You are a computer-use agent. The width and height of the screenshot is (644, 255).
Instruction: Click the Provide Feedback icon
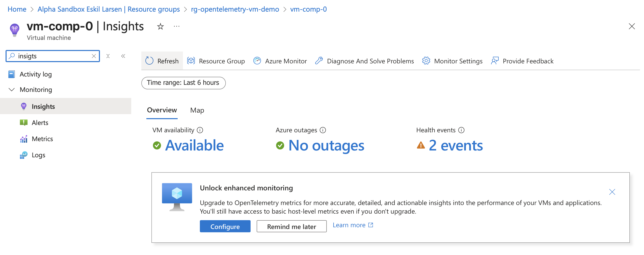pyautogui.click(x=495, y=61)
